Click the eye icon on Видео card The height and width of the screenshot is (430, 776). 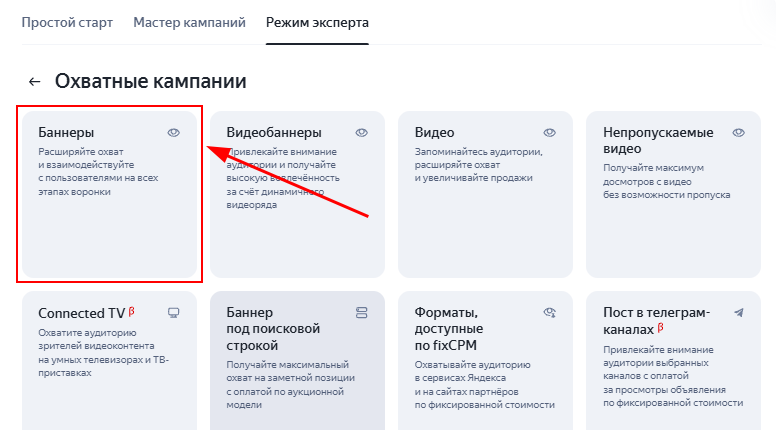point(549,132)
